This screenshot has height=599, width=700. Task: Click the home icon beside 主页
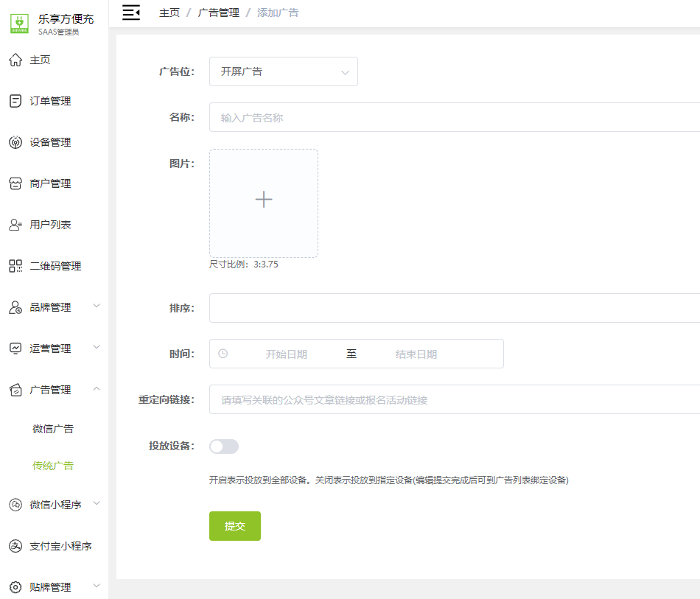point(15,60)
